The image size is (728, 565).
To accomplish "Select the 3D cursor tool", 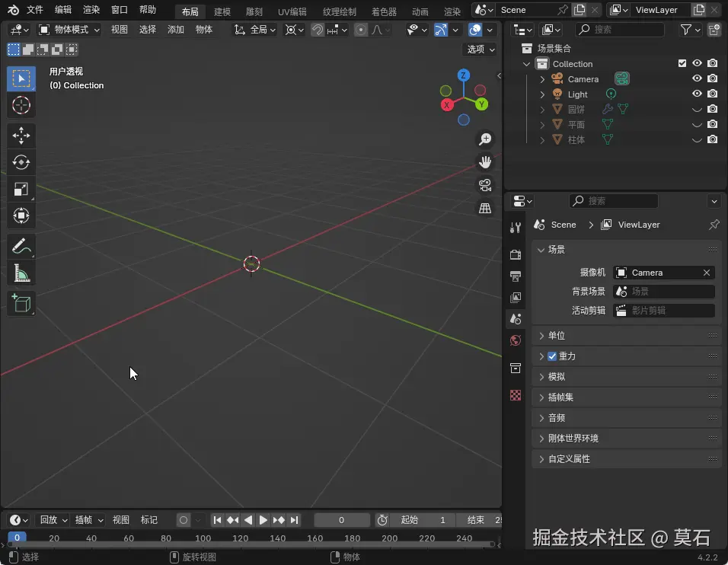I will coord(21,105).
